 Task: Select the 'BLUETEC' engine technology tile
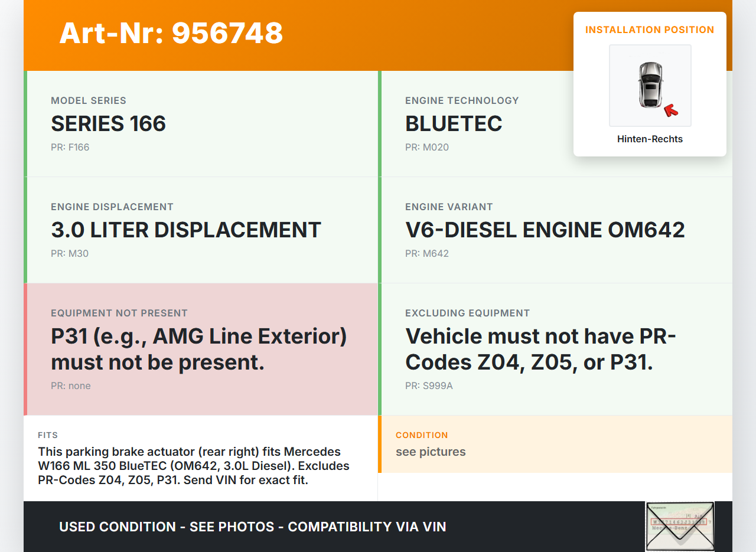point(472,124)
